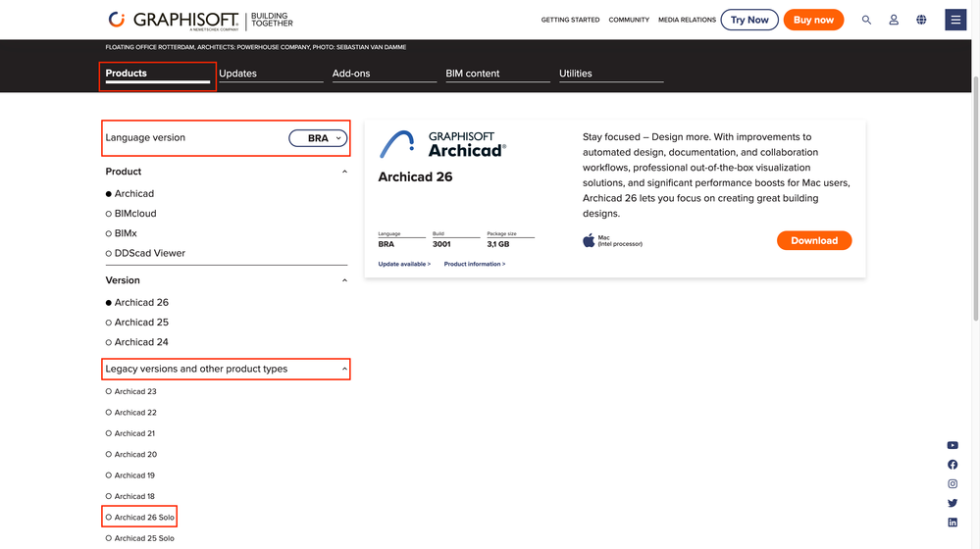
Task: Download Archicad 26 for Mac
Action: tap(814, 240)
